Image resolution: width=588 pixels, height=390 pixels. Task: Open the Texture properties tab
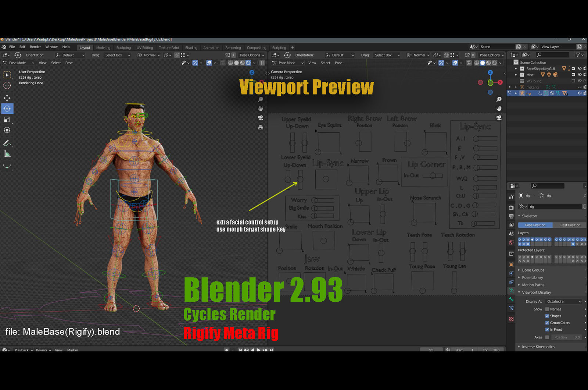click(511, 319)
